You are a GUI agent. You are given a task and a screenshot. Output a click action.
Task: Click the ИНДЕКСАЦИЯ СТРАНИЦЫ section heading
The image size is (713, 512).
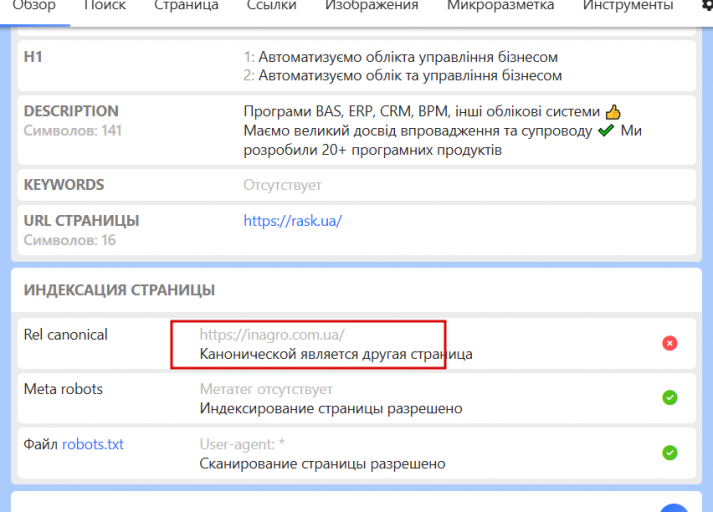(119, 290)
